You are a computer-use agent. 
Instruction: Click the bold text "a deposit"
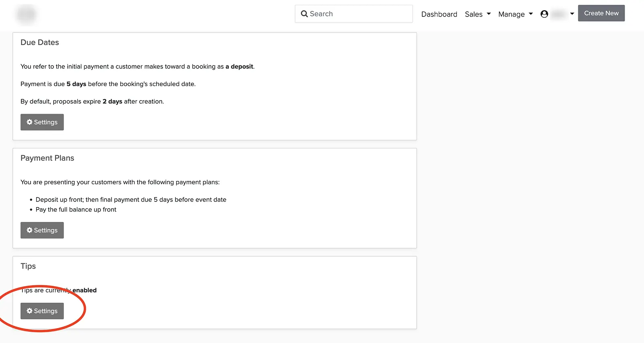click(x=239, y=66)
